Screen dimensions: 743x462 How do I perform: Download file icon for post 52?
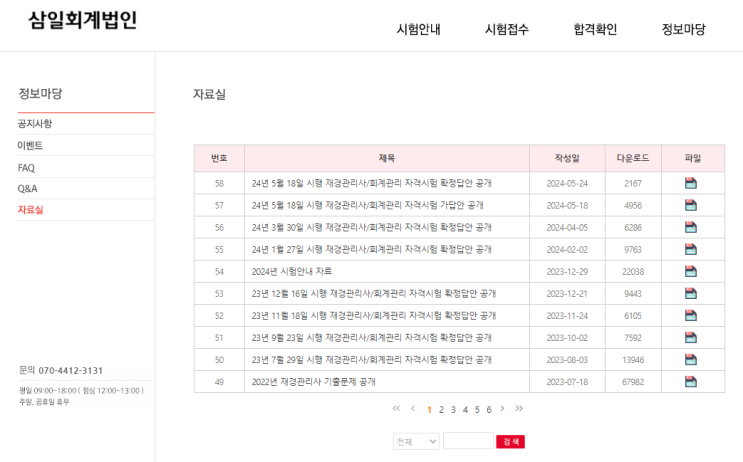[x=691, y=315]
